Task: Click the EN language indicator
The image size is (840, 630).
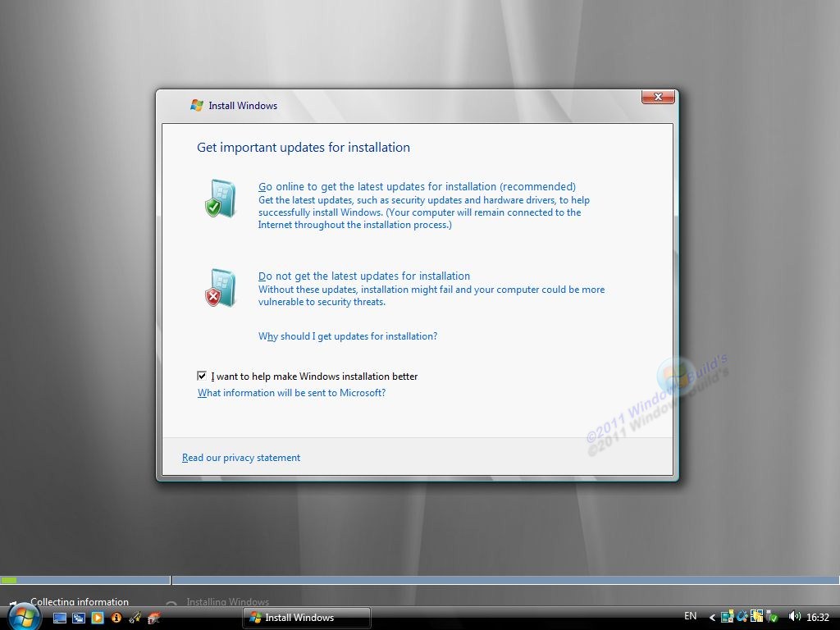Action: tap(691, 617)
